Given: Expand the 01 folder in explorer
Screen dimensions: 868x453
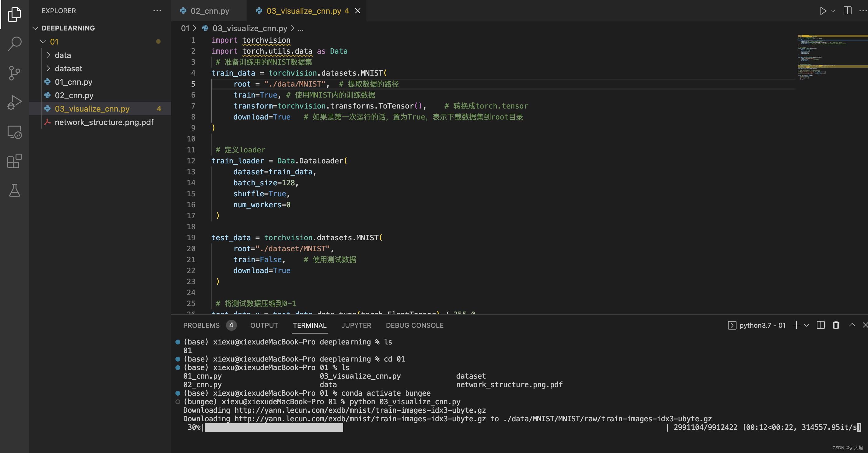Looking at the screenshot, I should tap(56, 41).
